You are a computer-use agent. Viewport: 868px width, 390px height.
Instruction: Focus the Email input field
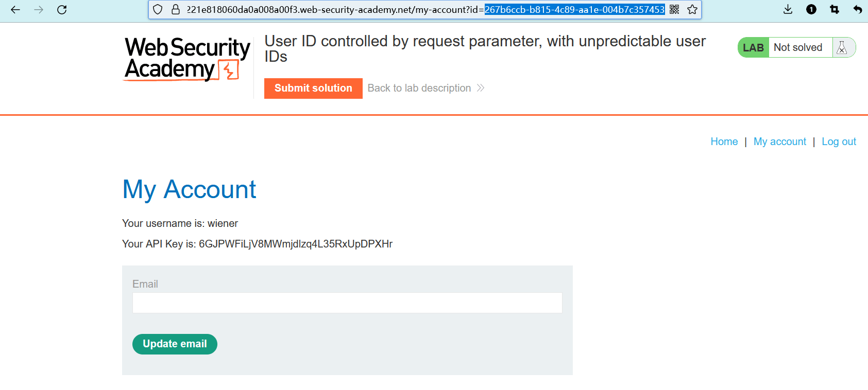pos(347,303)
